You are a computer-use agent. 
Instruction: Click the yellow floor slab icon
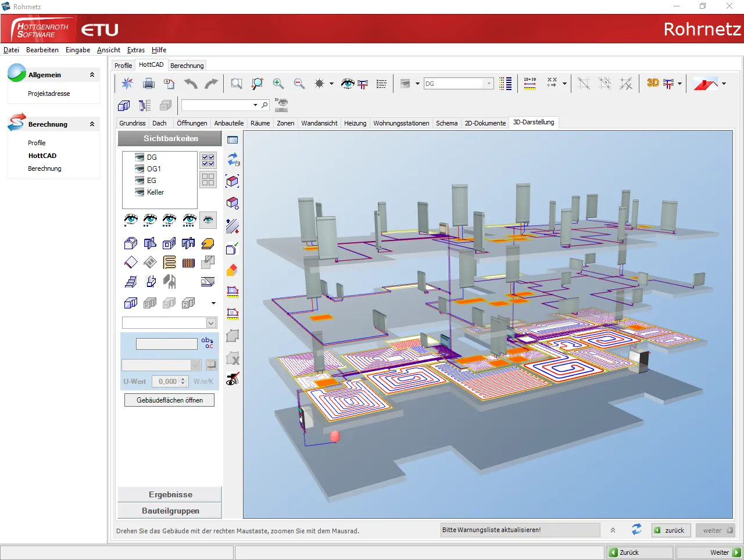tap(208, 243)
